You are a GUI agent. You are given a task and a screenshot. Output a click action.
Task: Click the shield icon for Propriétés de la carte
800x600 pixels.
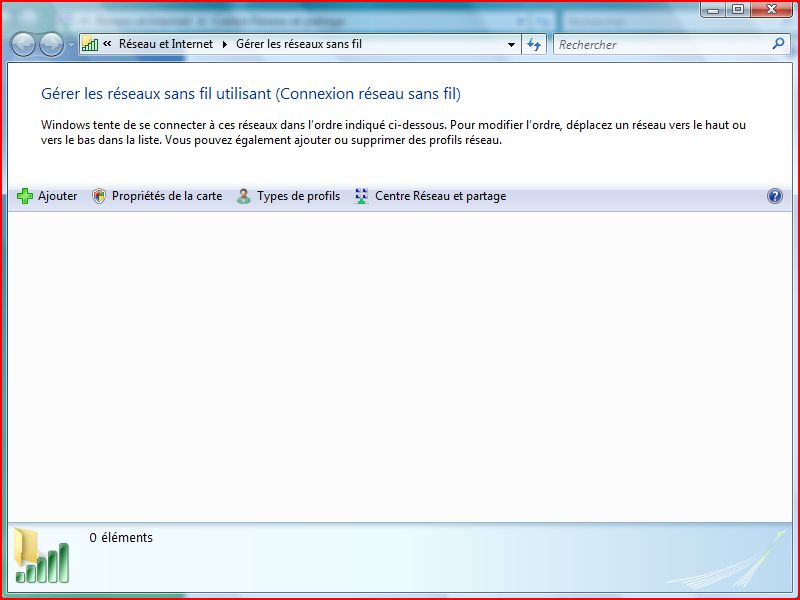(x=98, y=196)
